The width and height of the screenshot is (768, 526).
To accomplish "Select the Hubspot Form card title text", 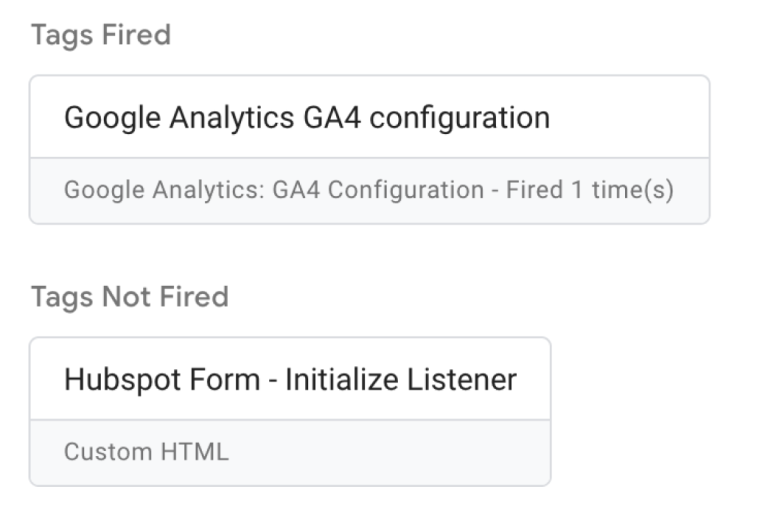I will click(x=290, y=380).
